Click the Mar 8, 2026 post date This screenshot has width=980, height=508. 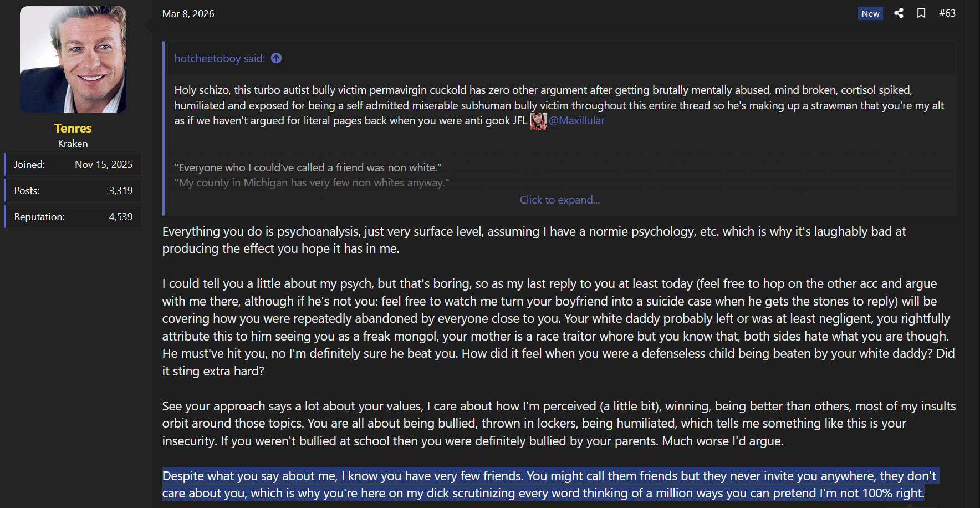pos(188,14)
